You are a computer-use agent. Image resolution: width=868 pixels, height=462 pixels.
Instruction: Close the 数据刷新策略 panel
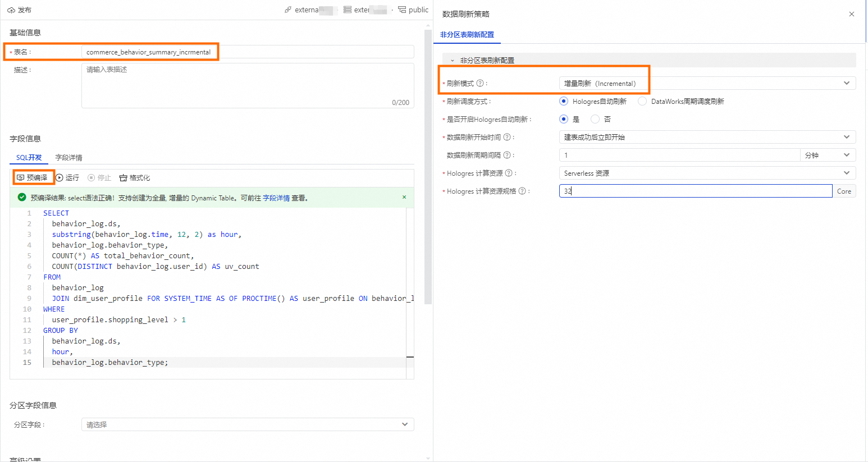tap(852, 14)
